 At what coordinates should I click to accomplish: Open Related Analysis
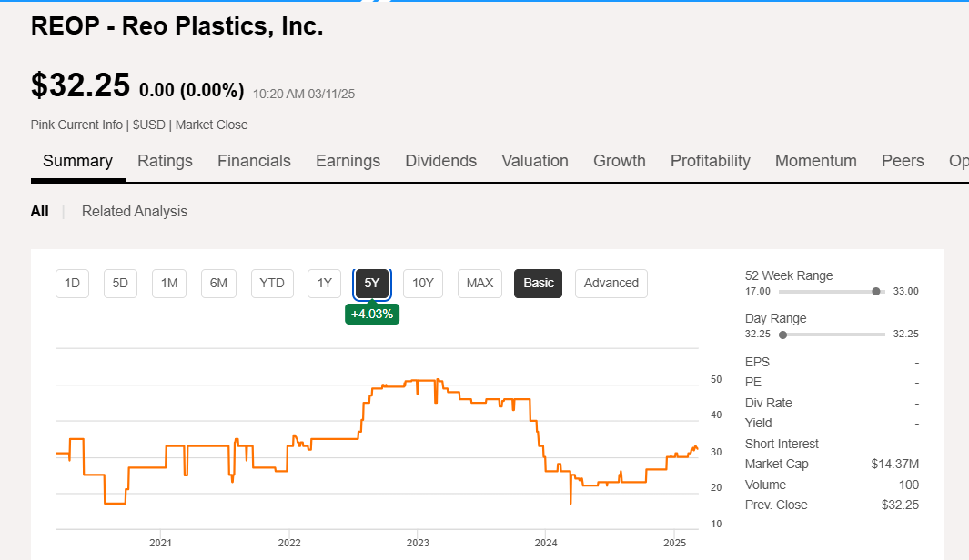134,211
